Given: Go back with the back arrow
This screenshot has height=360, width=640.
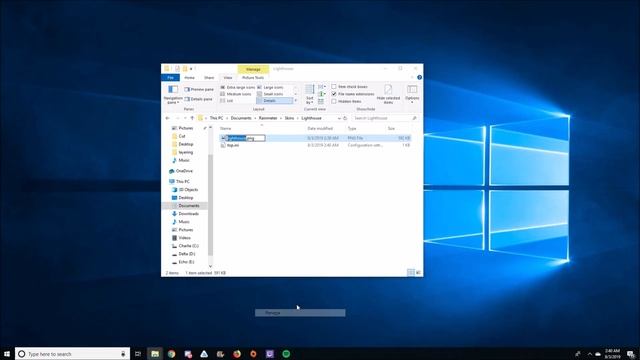Looking at the screenshot, I should (x=167, y=118).
